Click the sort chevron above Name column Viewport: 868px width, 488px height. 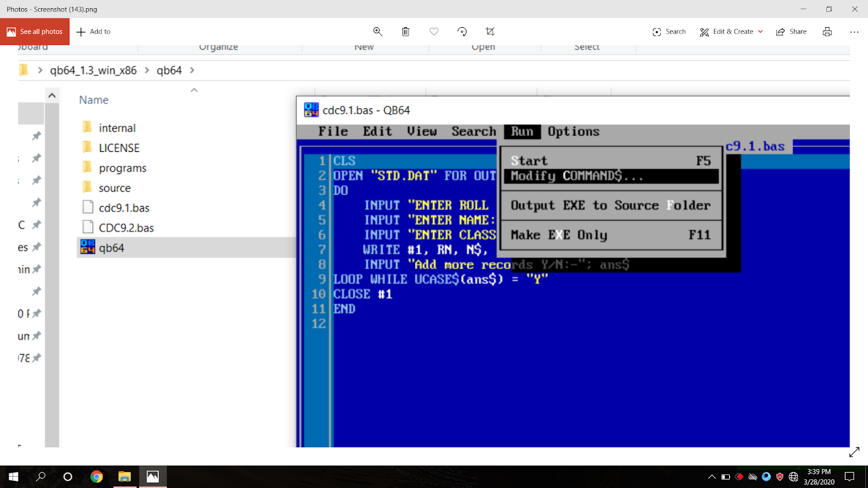[x=194, y=90]
